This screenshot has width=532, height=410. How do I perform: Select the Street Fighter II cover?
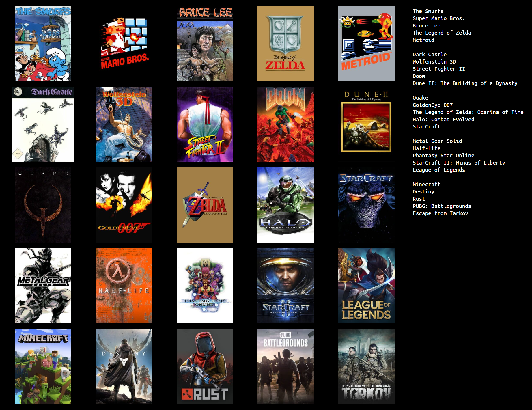click(x=205, y=124)
